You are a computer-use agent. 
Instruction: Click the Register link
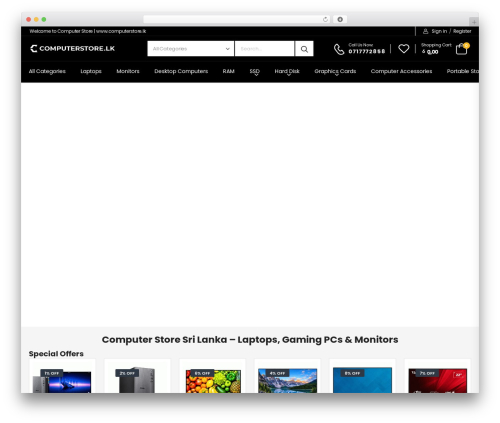pos(462,31)
